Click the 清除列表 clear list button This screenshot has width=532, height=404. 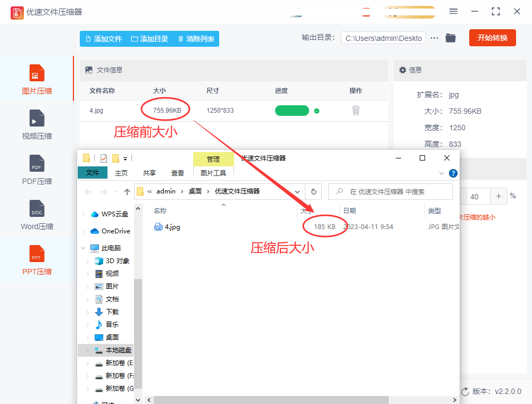pos(196,39)
